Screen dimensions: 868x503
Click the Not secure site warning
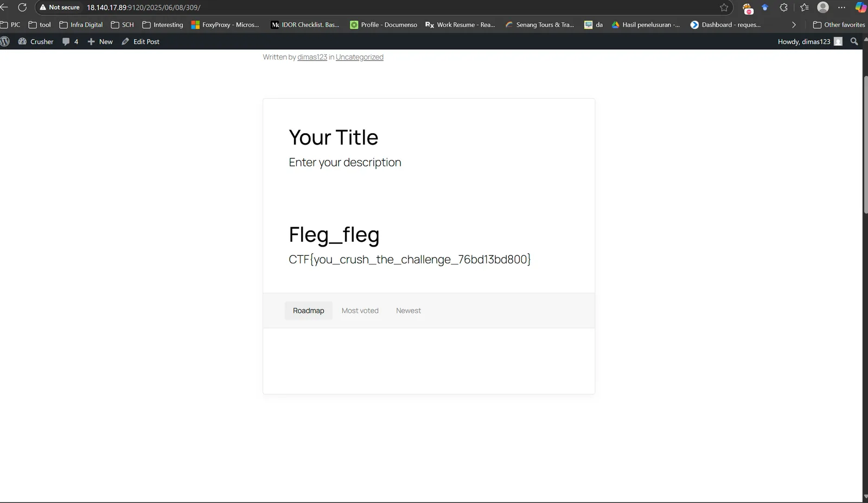(60, 8)
